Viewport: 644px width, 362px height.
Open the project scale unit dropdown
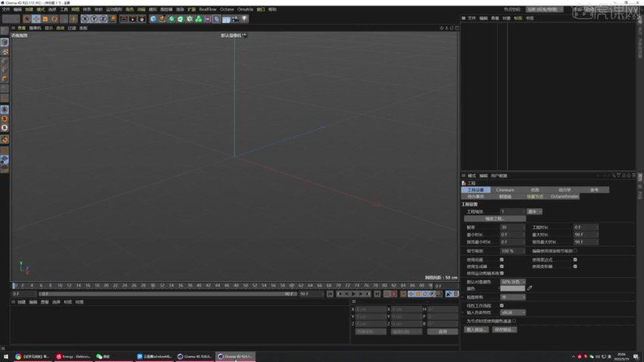point(534,211)
